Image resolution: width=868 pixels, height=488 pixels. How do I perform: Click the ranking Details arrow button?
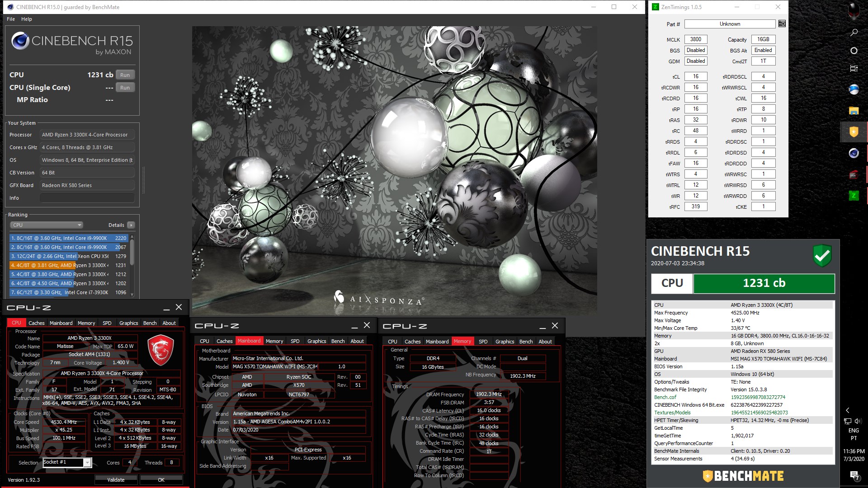[131, 225]
